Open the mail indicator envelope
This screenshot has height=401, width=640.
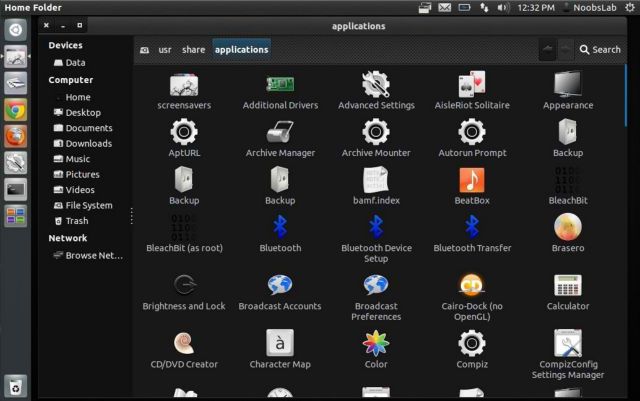coord(444,7)
